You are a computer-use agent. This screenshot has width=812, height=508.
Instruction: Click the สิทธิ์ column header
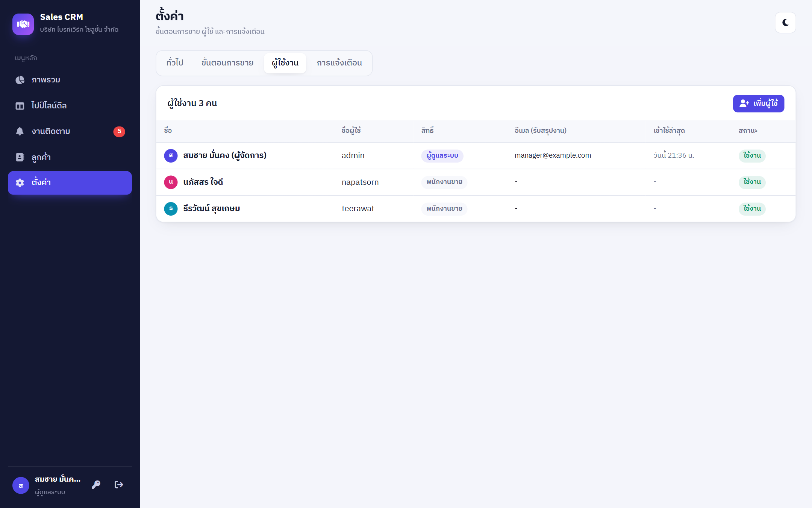(427, 131)
